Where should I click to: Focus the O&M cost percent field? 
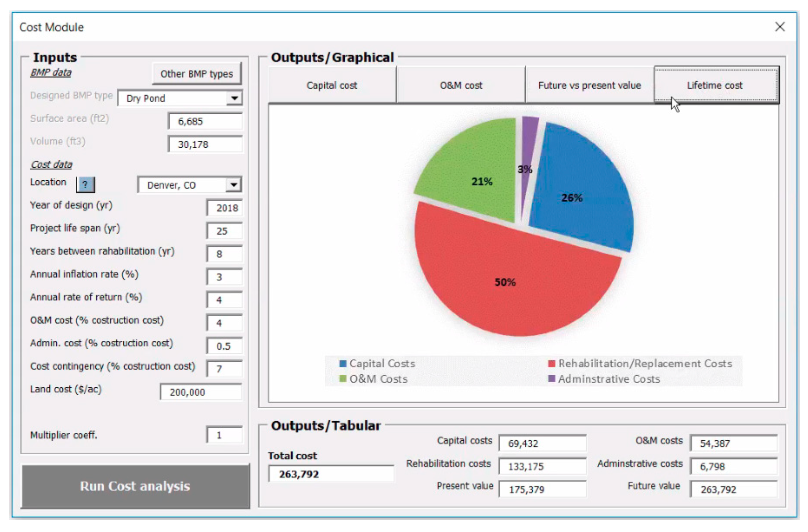coord(224,323)
